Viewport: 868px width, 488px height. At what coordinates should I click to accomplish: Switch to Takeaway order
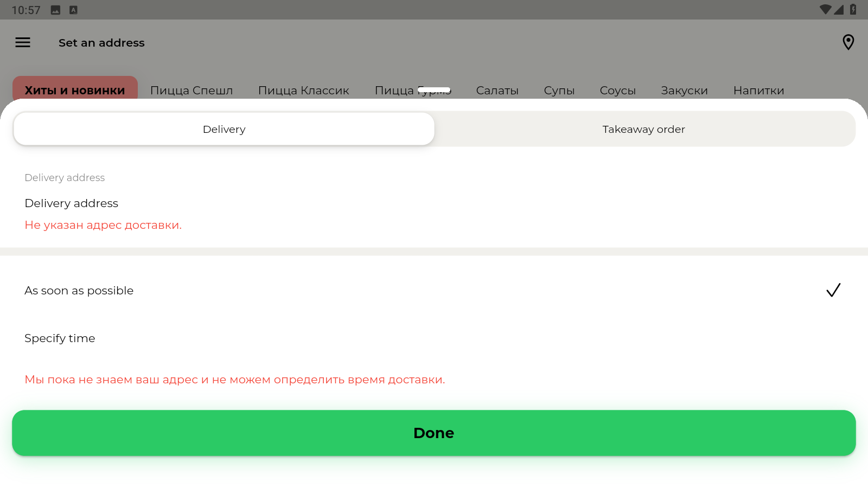(x=644, y=129)
